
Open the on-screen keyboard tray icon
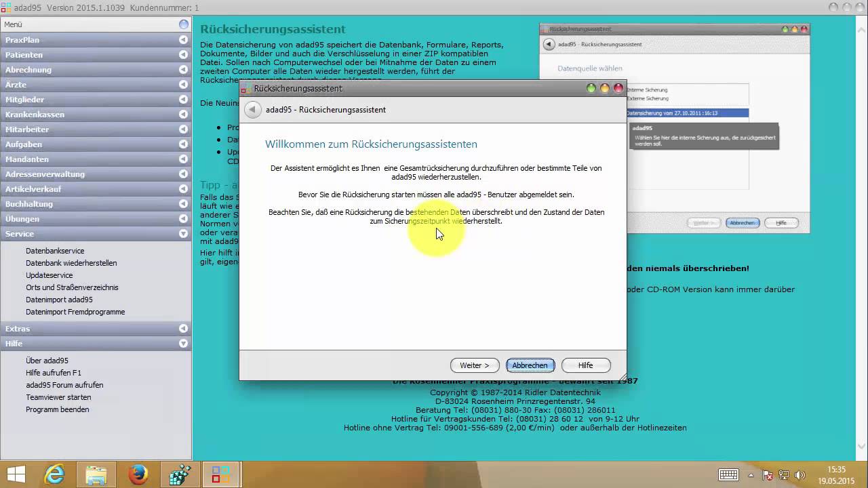pyautogui.click(x=729, y=475)
